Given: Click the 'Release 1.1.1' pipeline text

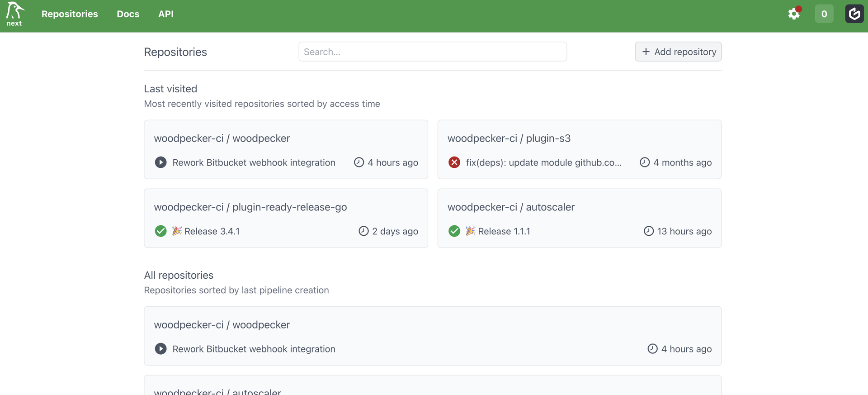Looking at the screenshot, I should click(x=504, y=231).
